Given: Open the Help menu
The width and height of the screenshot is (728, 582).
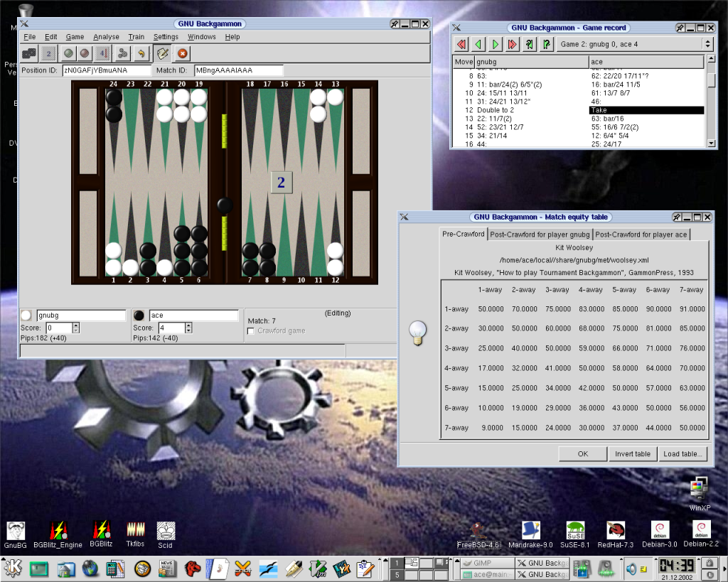Looking at the screenshot, I should [232, 37].
